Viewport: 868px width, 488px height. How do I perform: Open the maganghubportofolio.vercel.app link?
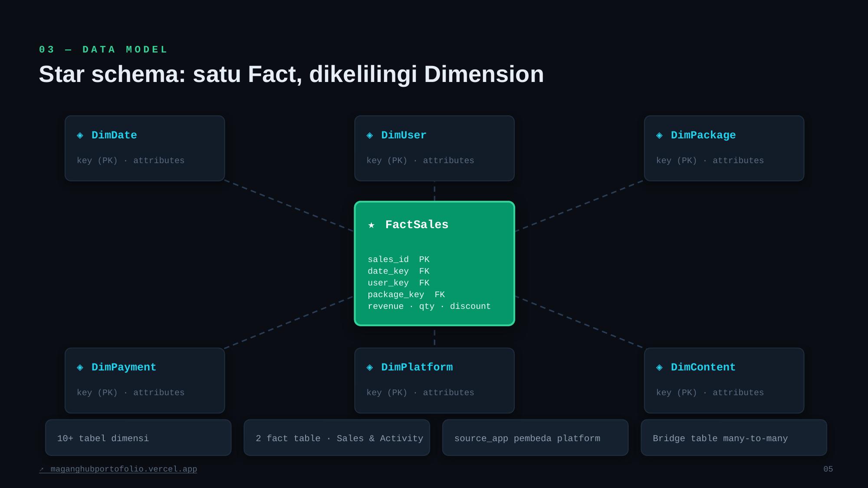click(124, 469)
